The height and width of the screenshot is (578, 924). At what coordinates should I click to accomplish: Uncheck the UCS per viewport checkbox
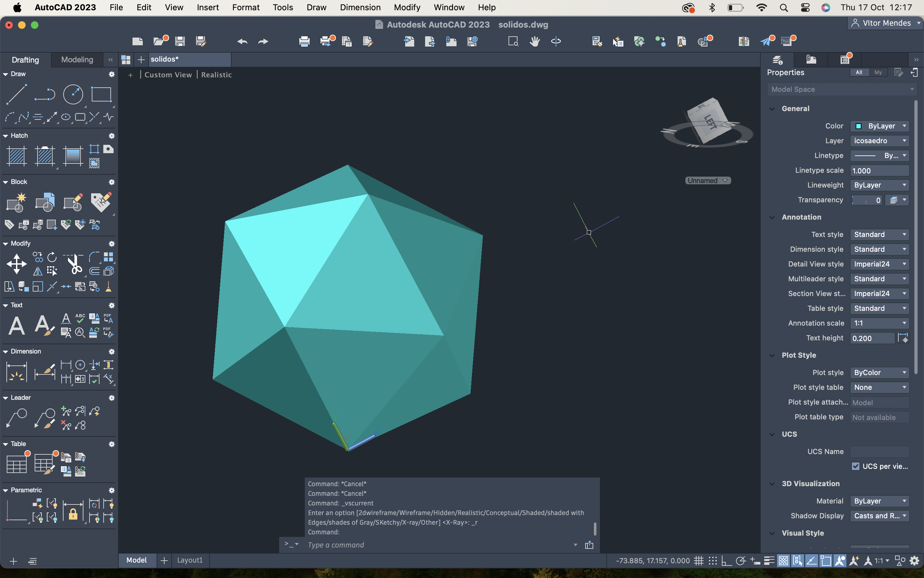[855, 466]
